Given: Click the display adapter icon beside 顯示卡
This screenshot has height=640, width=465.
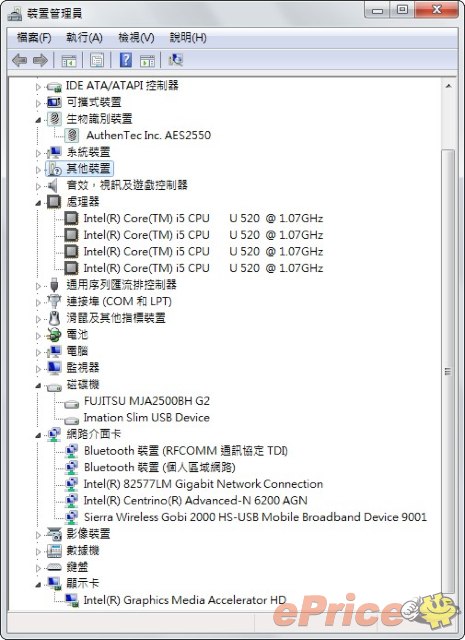Looking at the screenshot, I should point(54,584).
